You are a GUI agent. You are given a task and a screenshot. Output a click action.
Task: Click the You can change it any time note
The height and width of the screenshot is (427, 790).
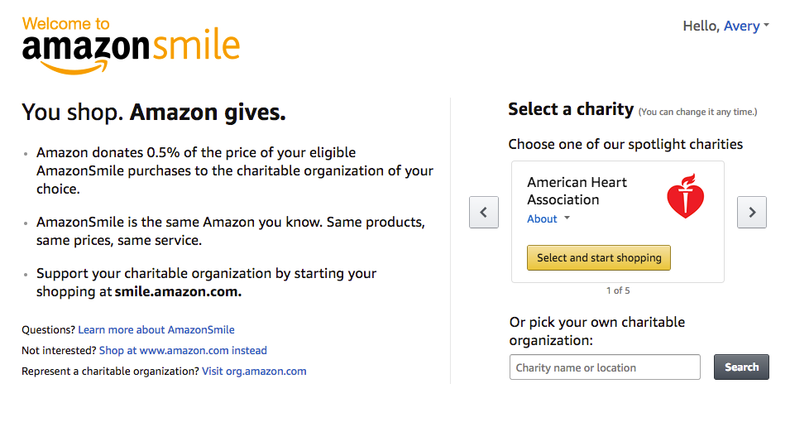pyautogui.click(x=699, y=111)
